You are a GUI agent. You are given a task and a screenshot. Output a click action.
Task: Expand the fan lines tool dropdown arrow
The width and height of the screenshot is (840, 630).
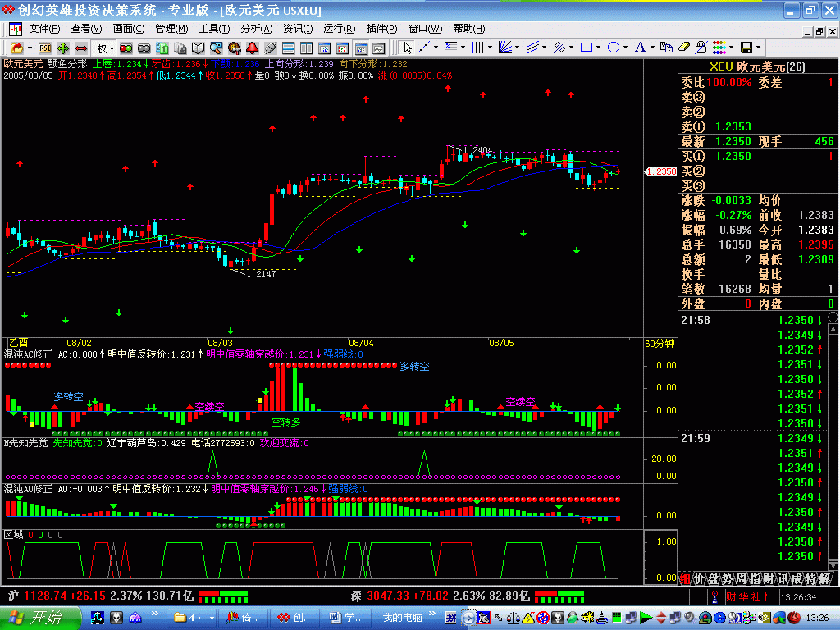[517, 48]
